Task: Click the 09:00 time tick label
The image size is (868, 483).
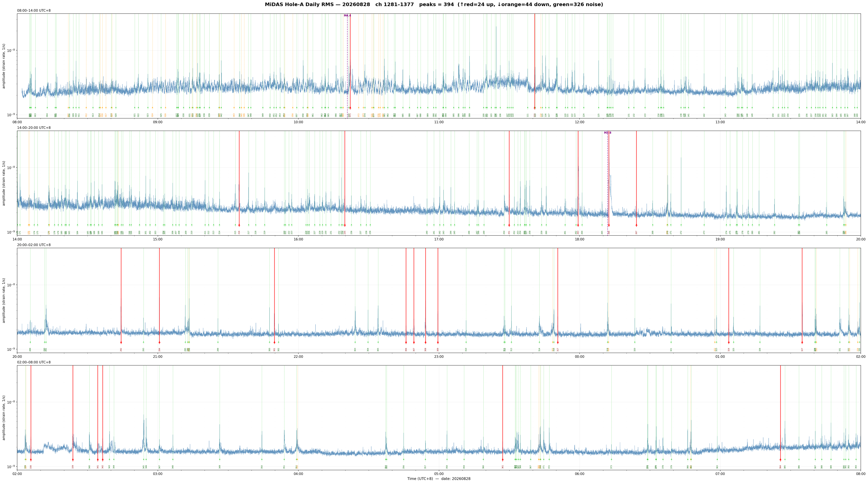Action: 158,122
